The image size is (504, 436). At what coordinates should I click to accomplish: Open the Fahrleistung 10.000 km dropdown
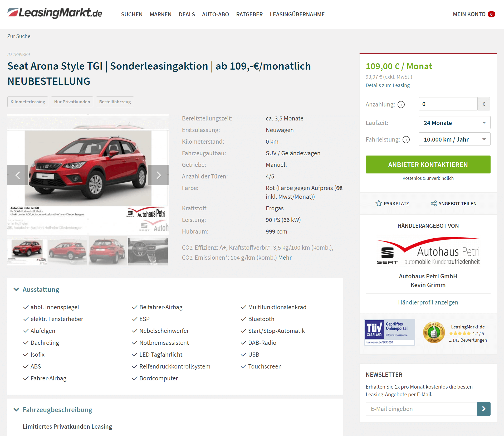tap(454, 139)
